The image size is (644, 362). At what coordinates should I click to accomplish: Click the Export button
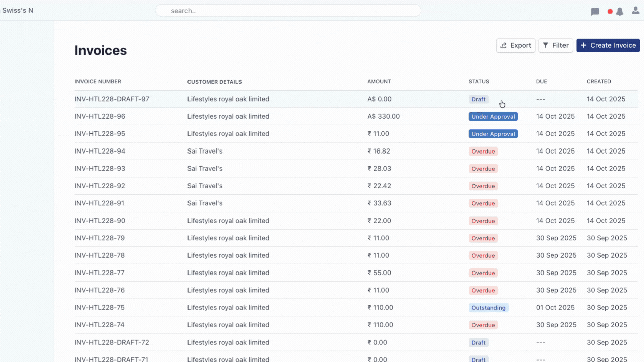(x=516, y=45)
